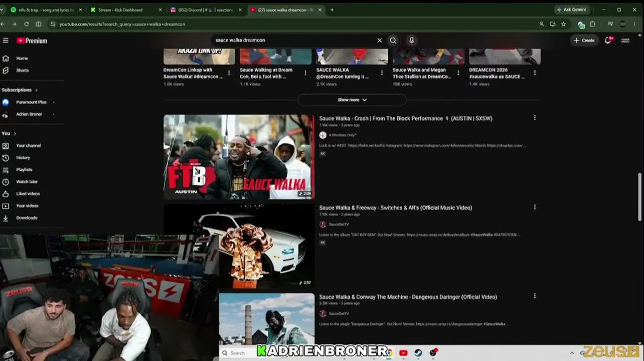
Task: Focus the browser address bar URL
Action: pyautogui.click(x=122, y=24)
